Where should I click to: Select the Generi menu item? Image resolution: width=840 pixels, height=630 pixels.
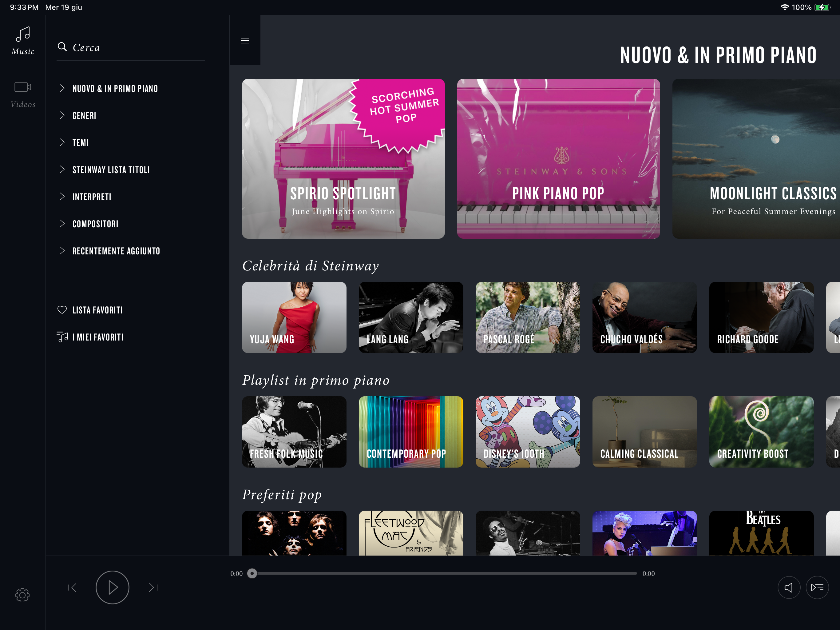[84, 116]
